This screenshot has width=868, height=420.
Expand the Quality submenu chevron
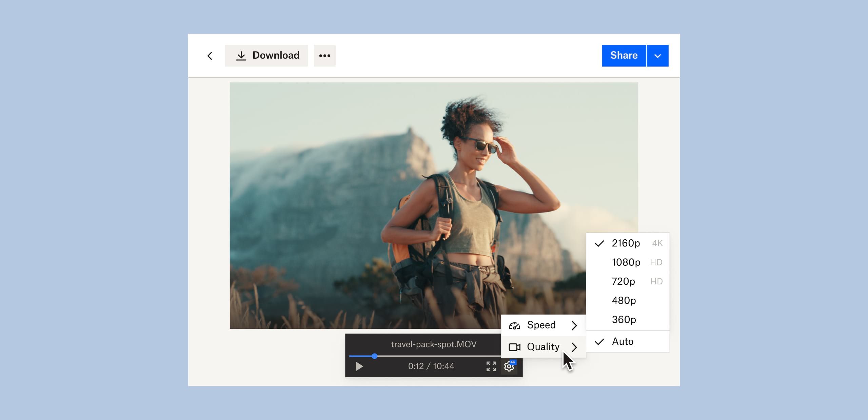coord(574,347)
